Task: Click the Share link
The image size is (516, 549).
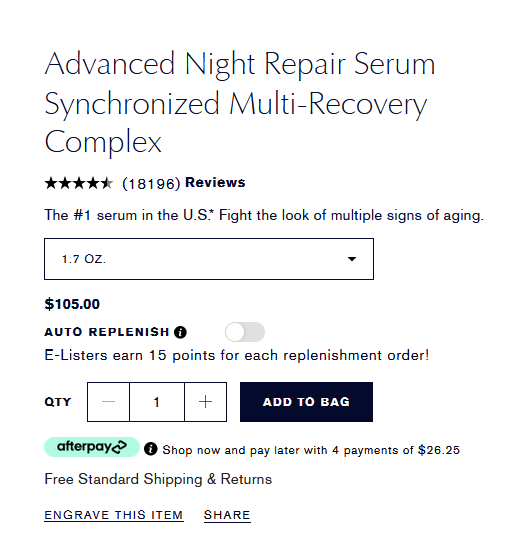Action: click(x=227, y=515)
